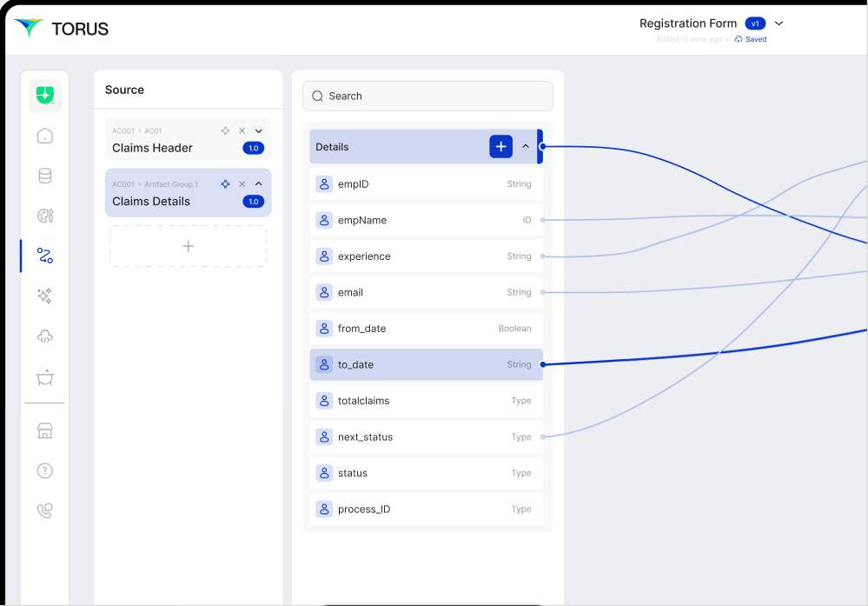Expand the Claims Header source card
Viewport: 868px width, 606px height.
(258, 131)
